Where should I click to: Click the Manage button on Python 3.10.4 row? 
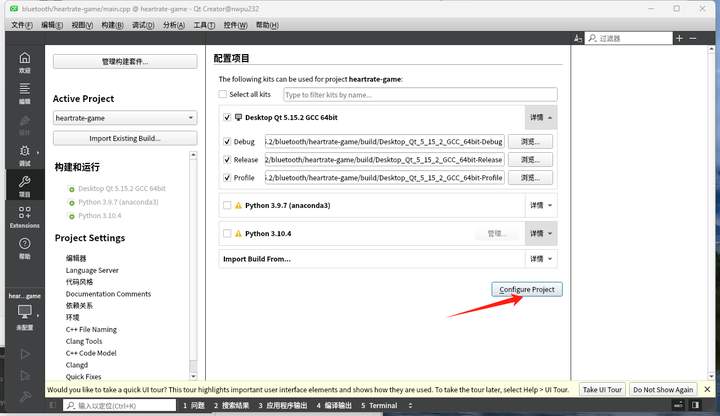coord(497,233)
